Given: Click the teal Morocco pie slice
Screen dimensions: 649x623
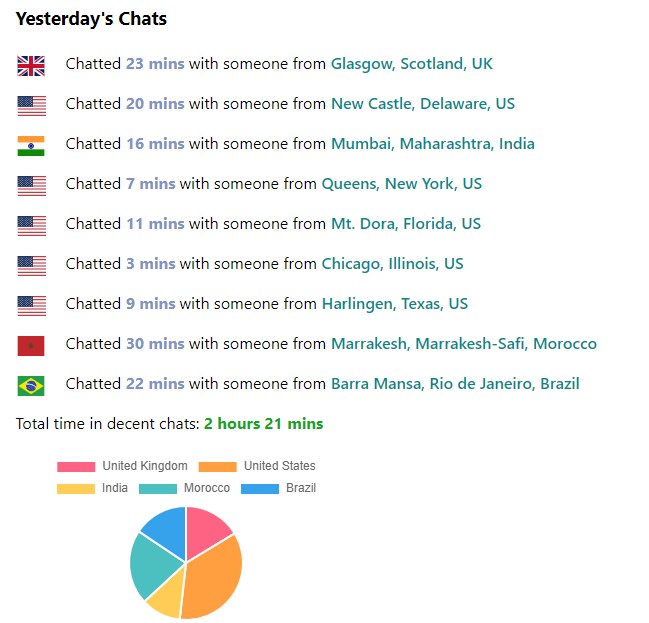Looking at the screenshot, I should [151, 564].
